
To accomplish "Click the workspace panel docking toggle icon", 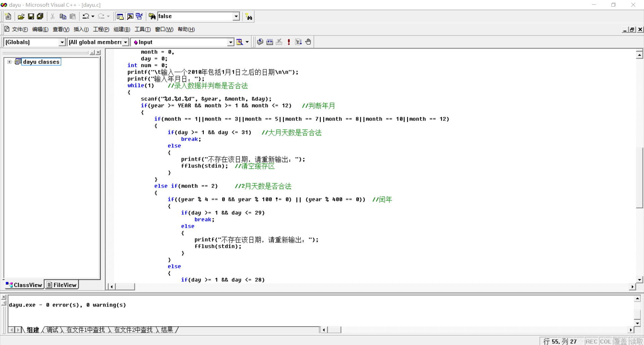I will (92, 53).
